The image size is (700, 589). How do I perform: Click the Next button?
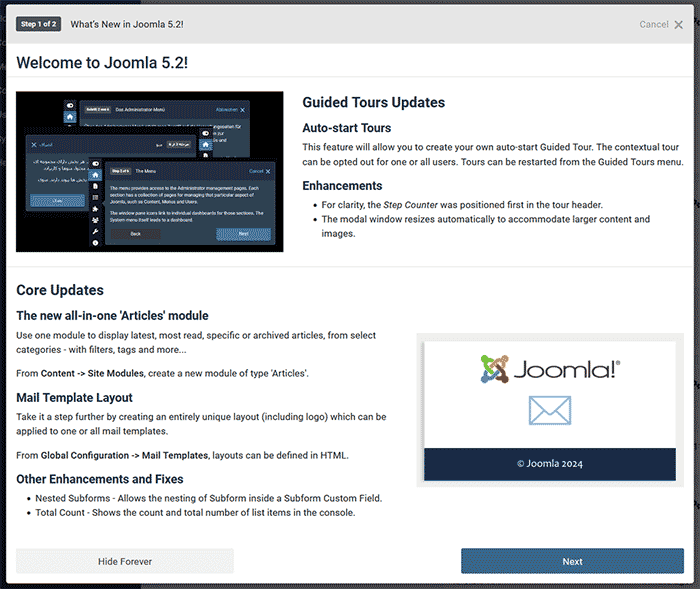tap(572, 561)
